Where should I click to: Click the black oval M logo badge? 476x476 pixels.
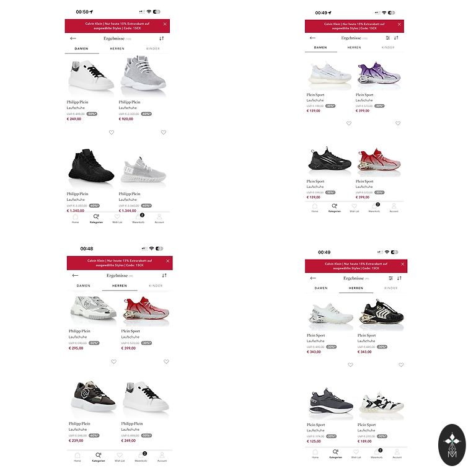[452, 445]
